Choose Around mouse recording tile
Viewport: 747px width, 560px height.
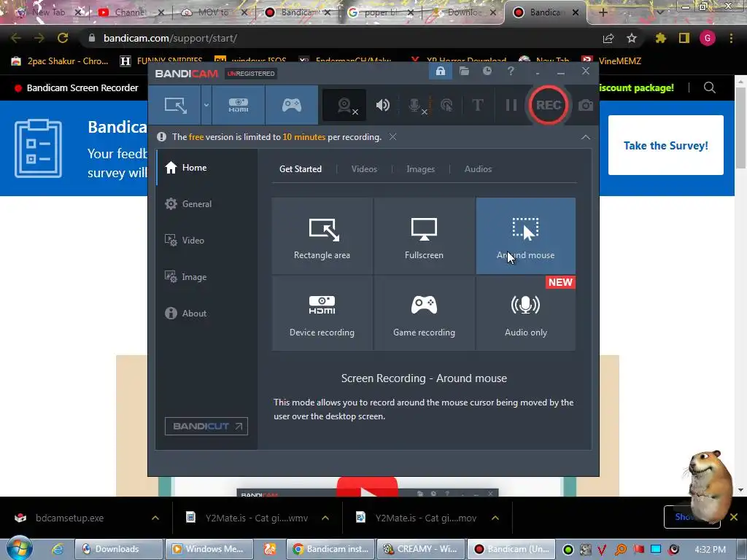[526, 236]
